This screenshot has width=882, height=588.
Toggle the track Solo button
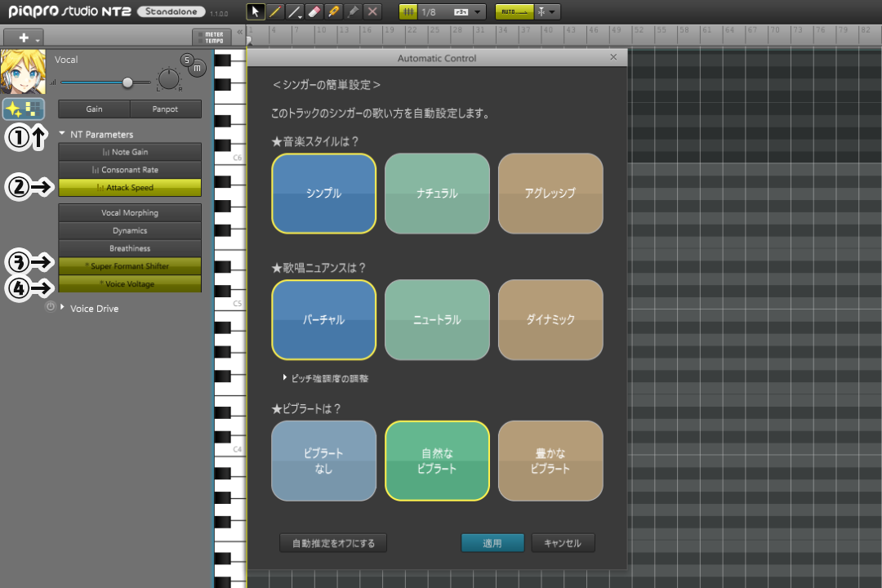(187, 60)
